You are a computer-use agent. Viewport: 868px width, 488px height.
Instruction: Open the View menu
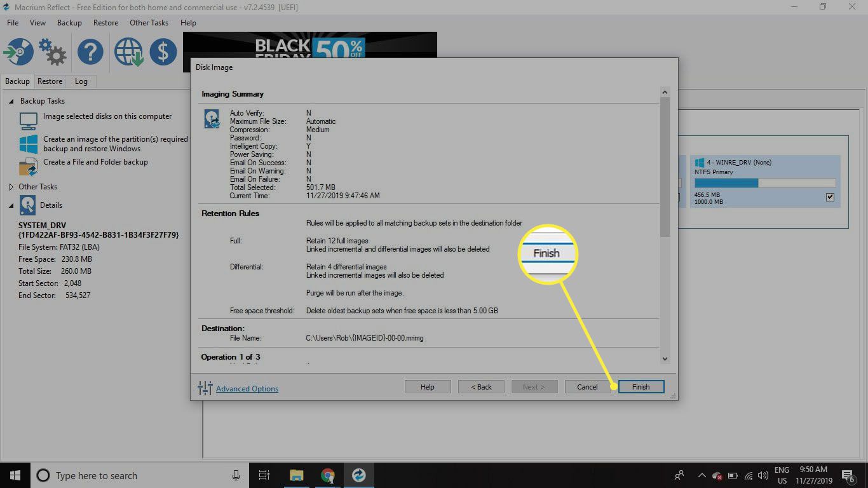click(37, 23)
